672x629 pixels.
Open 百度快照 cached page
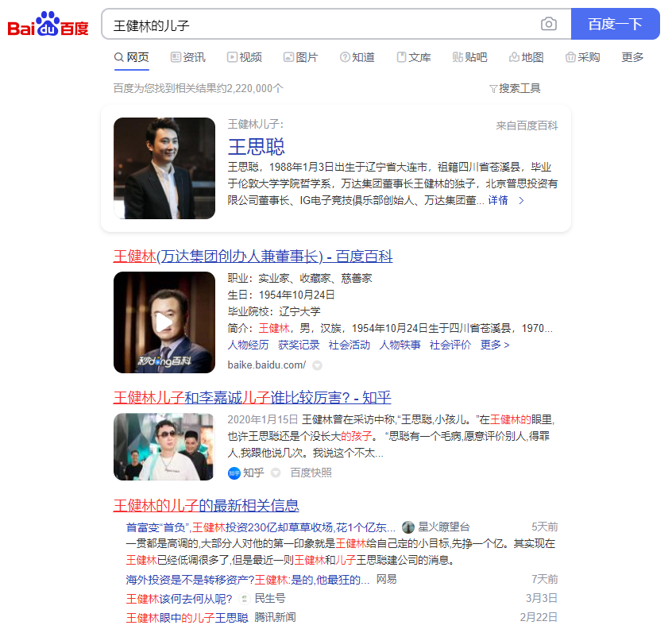coord(311,473)
